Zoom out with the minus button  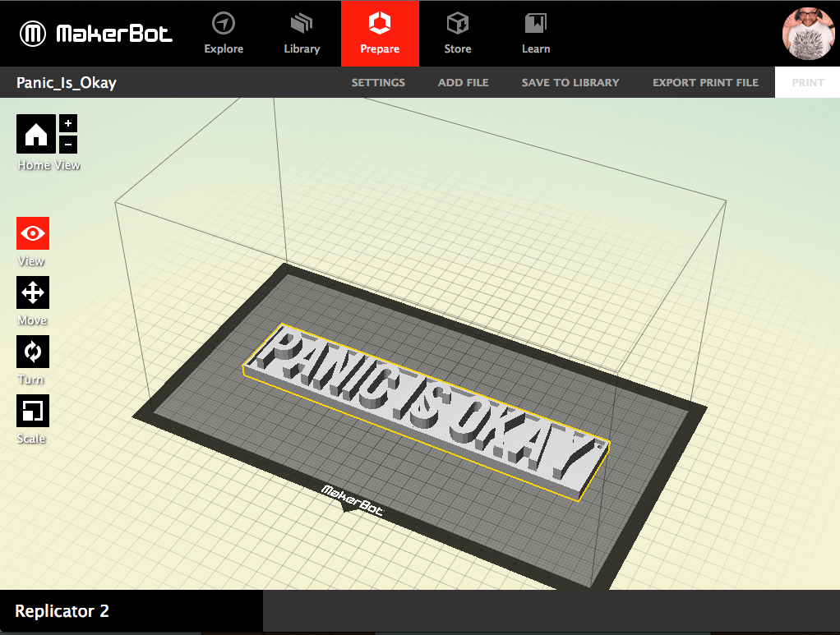68,145
